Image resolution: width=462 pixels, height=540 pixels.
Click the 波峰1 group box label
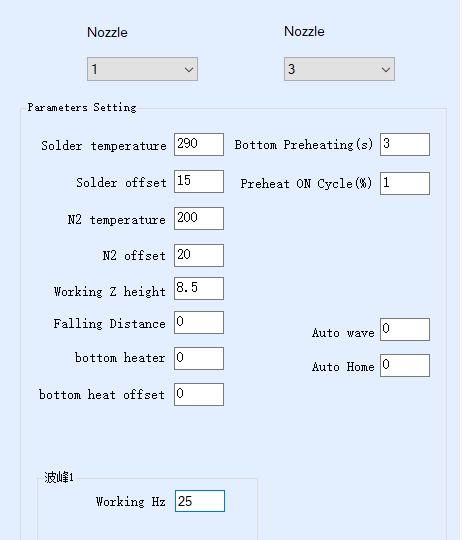59,477
